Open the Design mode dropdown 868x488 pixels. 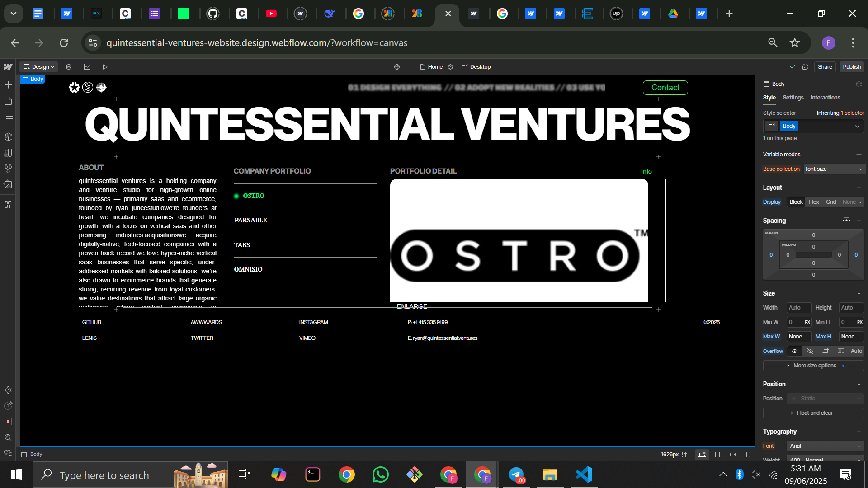click(x=39, y=67)
